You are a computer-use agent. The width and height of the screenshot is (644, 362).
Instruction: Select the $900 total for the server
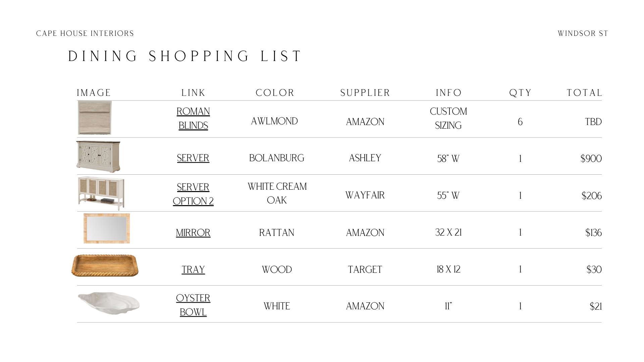(x=591, y=159)
